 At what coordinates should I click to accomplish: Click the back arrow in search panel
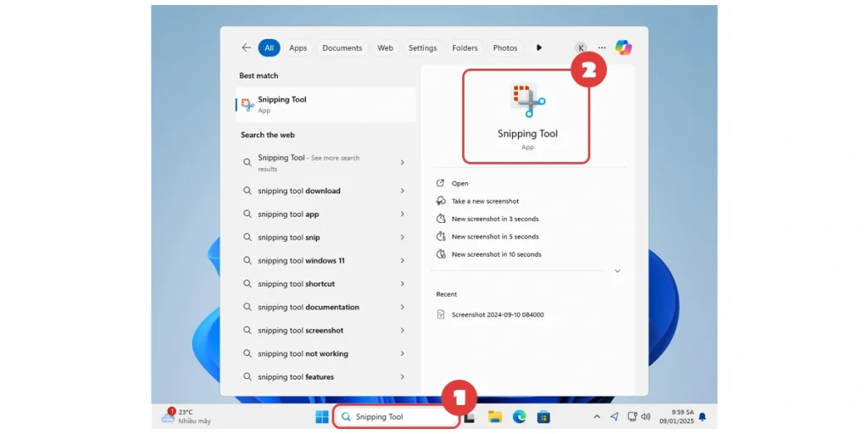[246, 48]
